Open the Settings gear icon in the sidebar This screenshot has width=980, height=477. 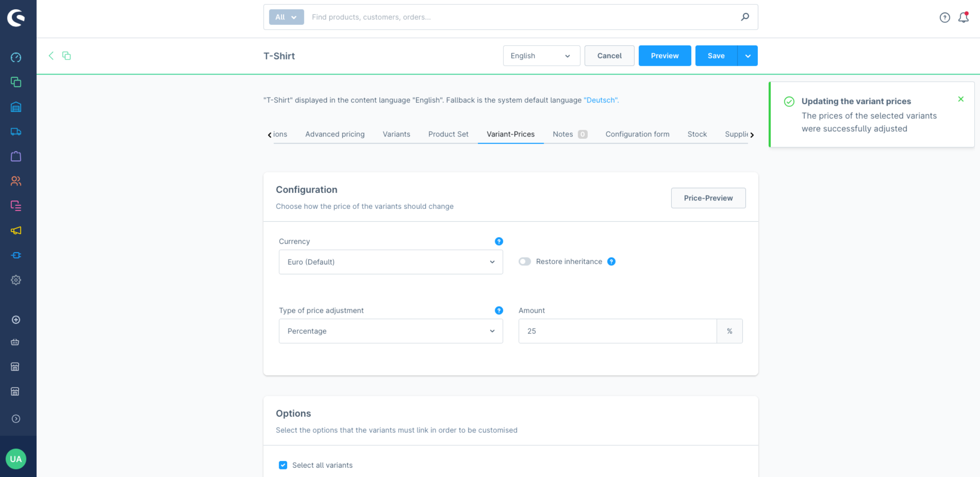[x=16, y=280]
